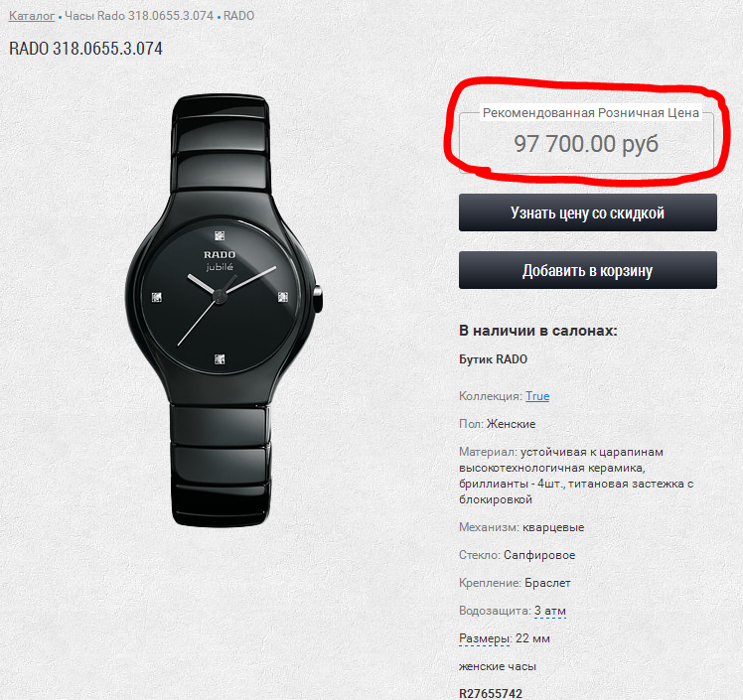Click the Механизм: кварцевые specification
Image resolution: width=743 pixels, height=700 pixels.
(x=521, y=527)
